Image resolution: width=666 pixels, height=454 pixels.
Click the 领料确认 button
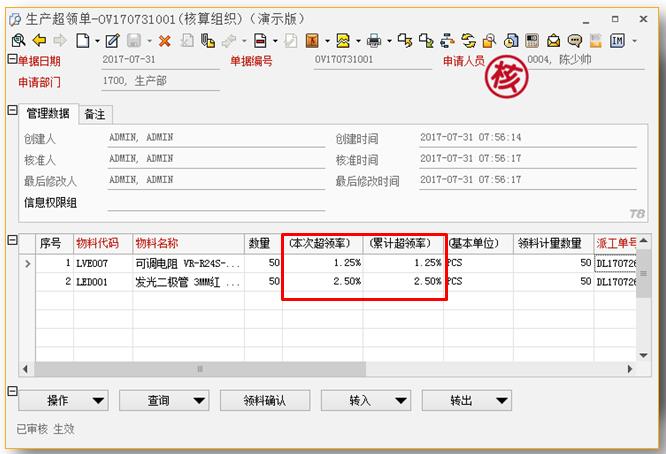(264, 400)
